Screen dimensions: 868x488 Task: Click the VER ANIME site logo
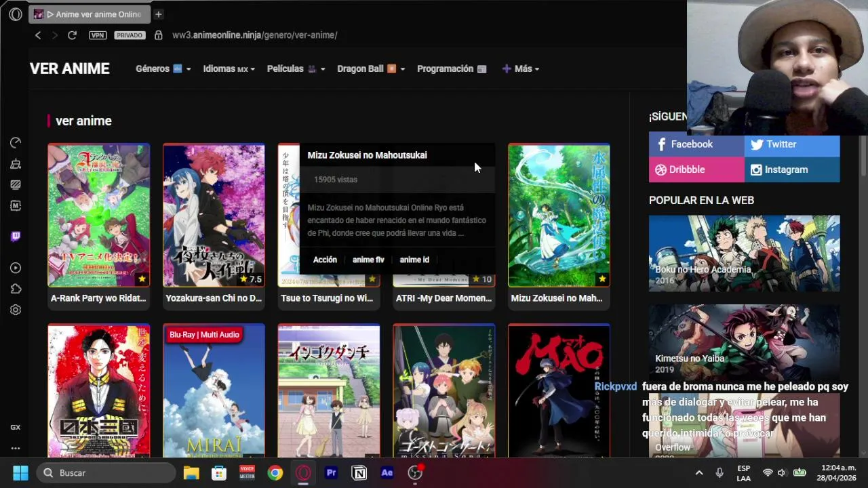70,68
